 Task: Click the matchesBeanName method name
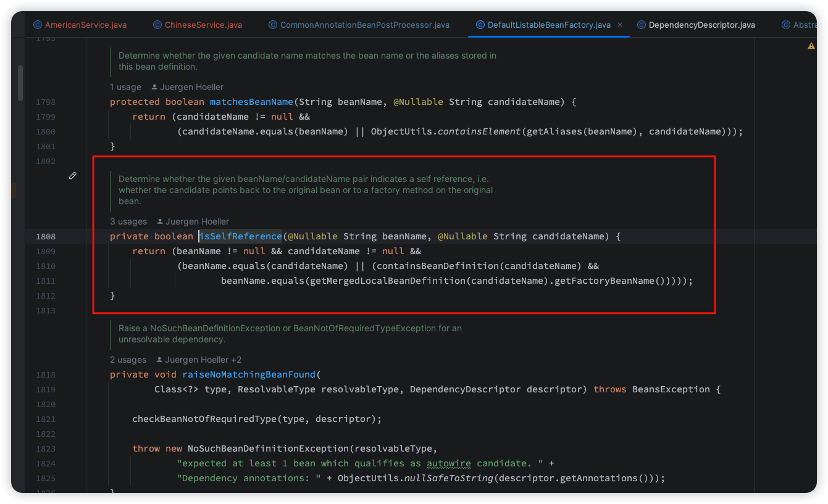click(x=251, y=102)
